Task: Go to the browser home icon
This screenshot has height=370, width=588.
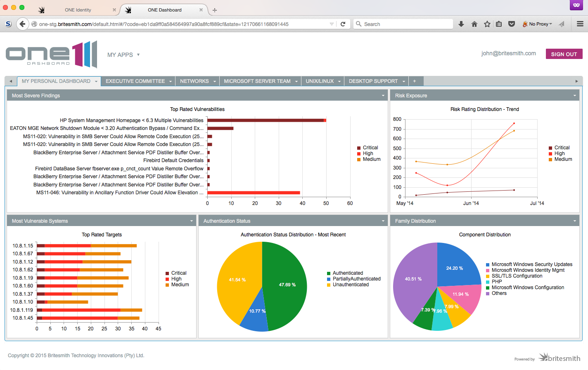Action: 474,24
